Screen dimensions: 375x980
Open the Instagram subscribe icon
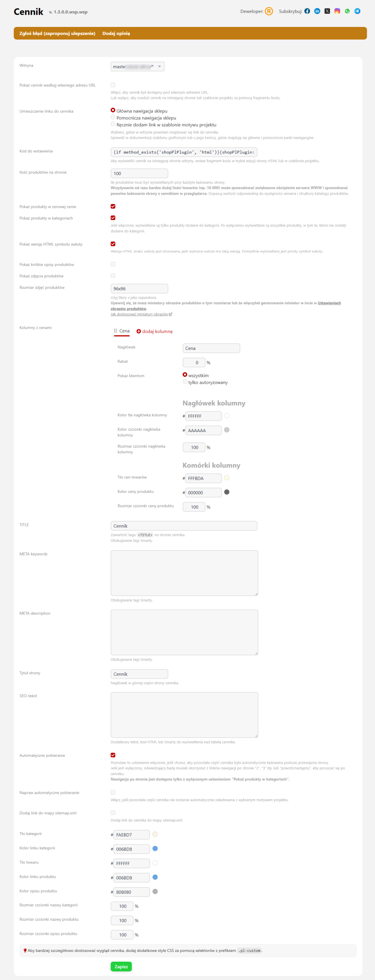click(337, 11)
